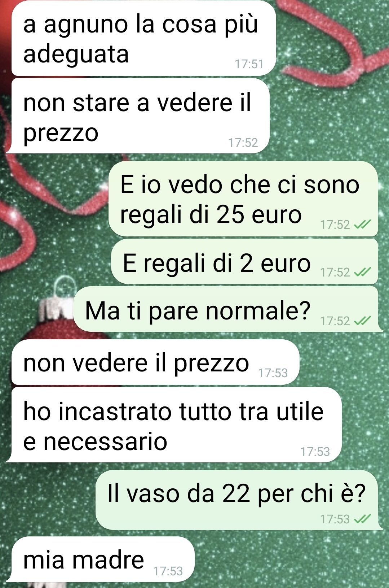This screenshot has width=389, height=588.
Task: Click the read ticks on 'Il vaso da 22' message
Action: 362,519
